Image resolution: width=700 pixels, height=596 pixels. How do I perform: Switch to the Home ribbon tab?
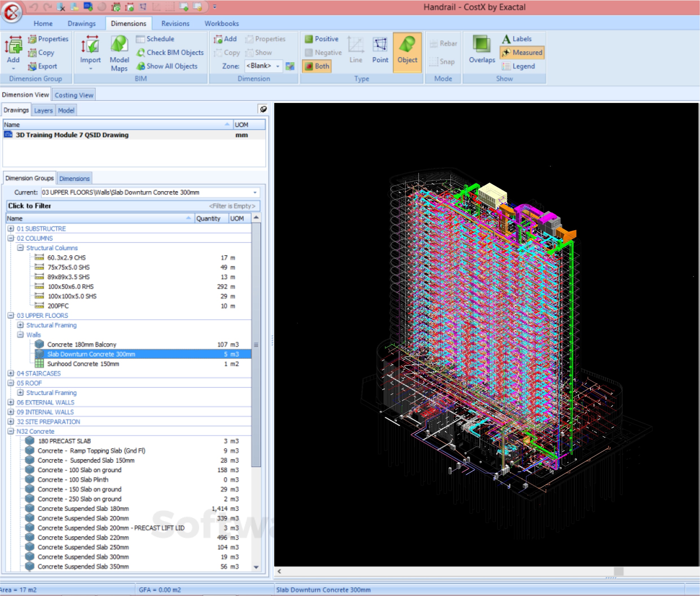tap(43, 24)
